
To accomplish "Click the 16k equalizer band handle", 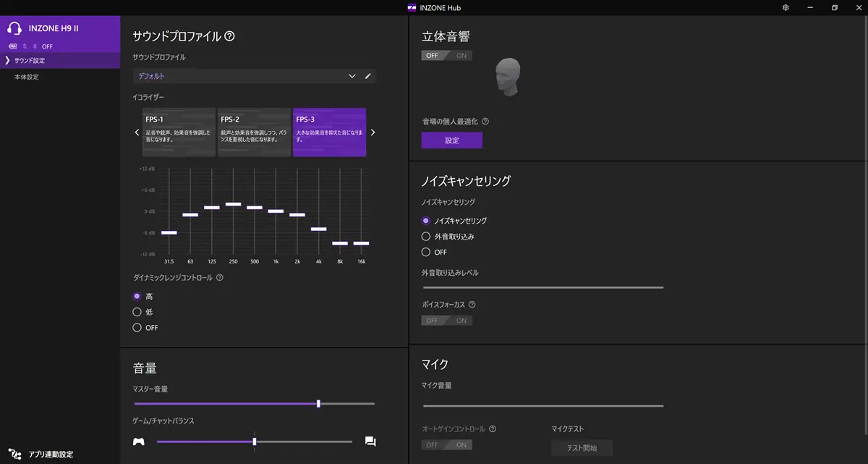I will [x=362, y=243].
